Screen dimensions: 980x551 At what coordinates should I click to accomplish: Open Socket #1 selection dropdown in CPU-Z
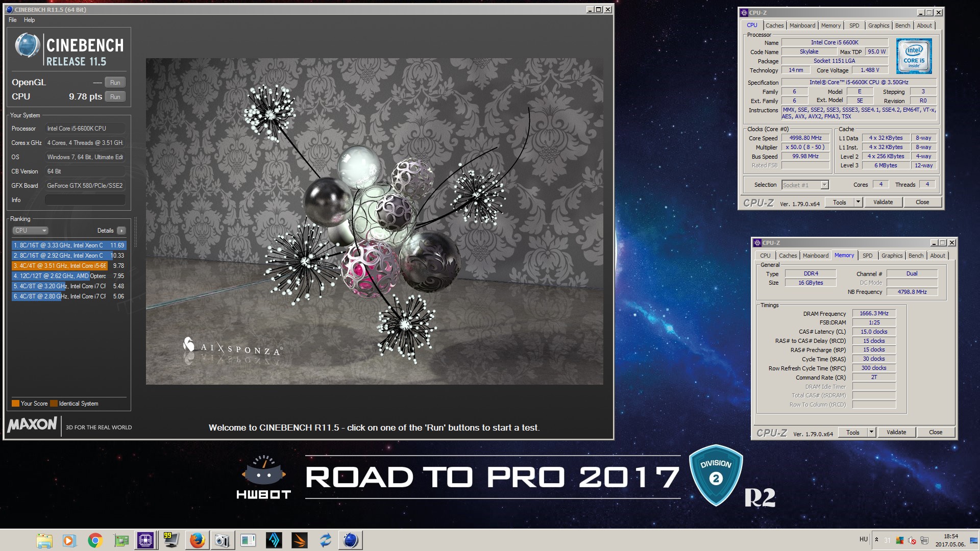pos(805,185)
